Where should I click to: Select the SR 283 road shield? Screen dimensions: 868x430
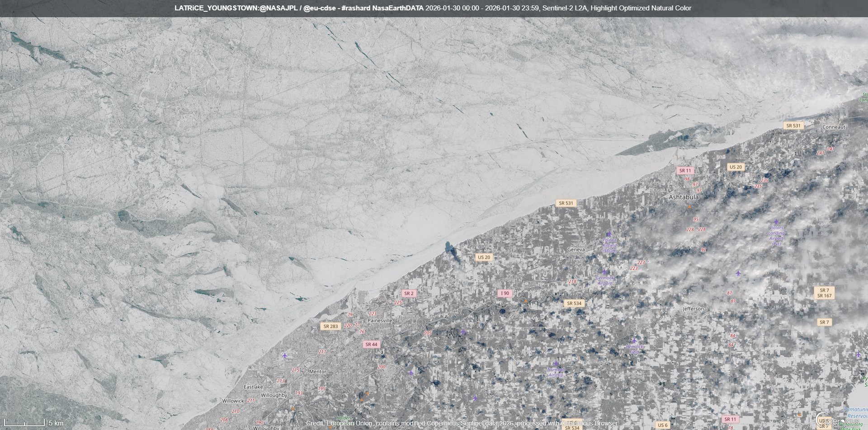330,326
